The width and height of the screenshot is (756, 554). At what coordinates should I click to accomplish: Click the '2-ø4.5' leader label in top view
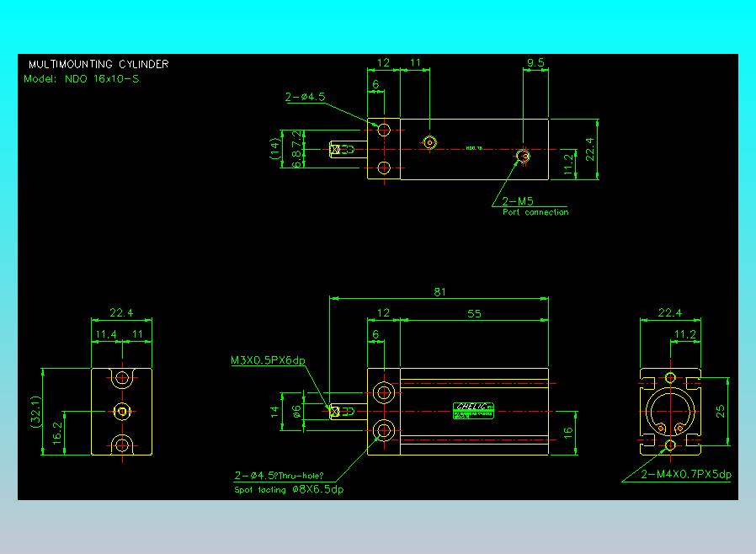pos(306,97)
